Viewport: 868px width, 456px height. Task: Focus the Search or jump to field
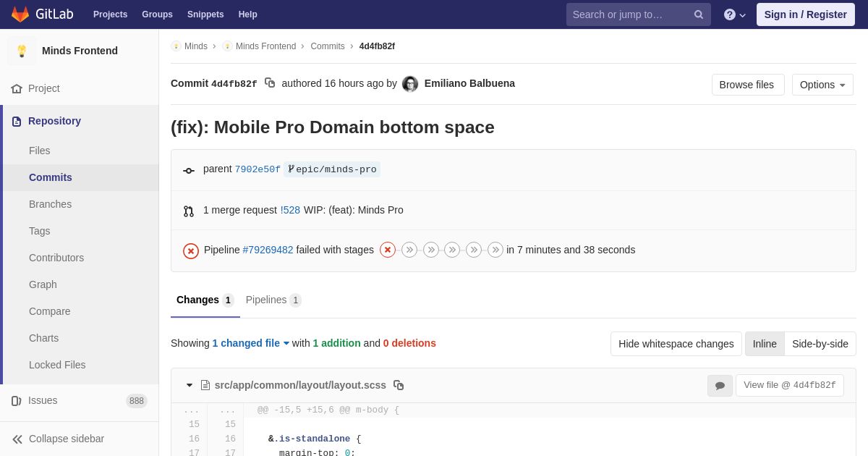pyautogui.click(x=639, y=14)
